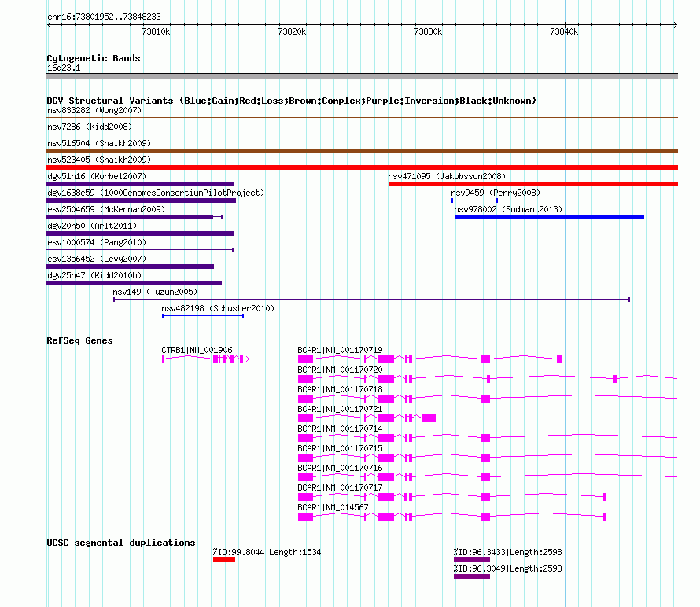Click BCAR1|NM_014567 transcript label
This screenshot has height=607, width=700.
pyautogui.click(x=333, y=507)
